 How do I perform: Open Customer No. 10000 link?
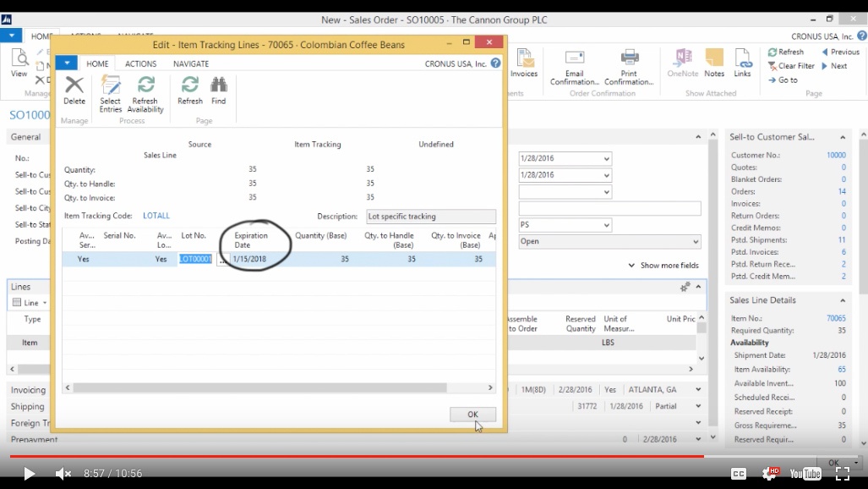point(836,155)
